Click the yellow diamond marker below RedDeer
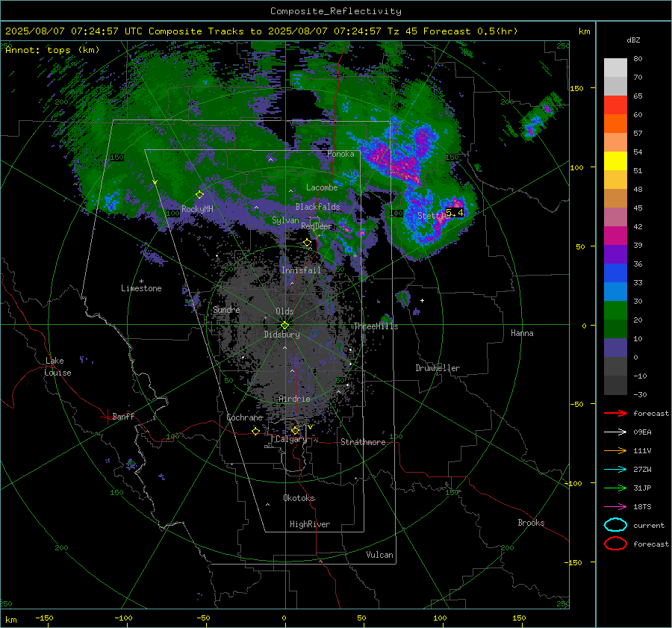The height and width of the screenshot is (628, 672). point(308,243)
